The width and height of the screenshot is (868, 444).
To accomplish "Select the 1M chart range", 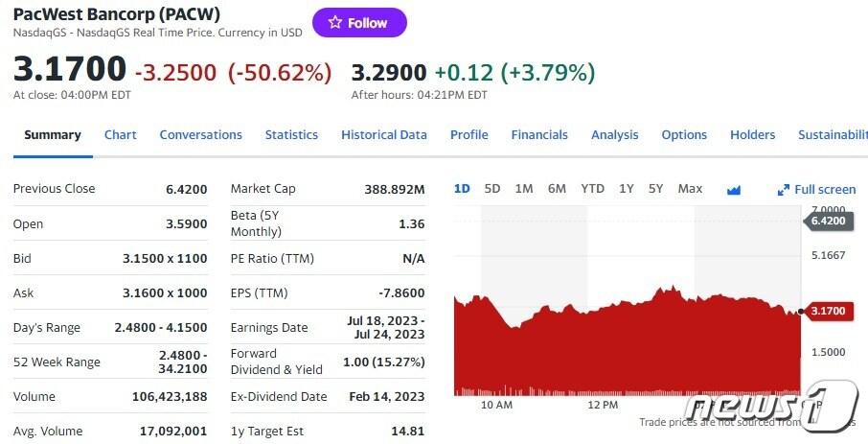I will point(523,189).
